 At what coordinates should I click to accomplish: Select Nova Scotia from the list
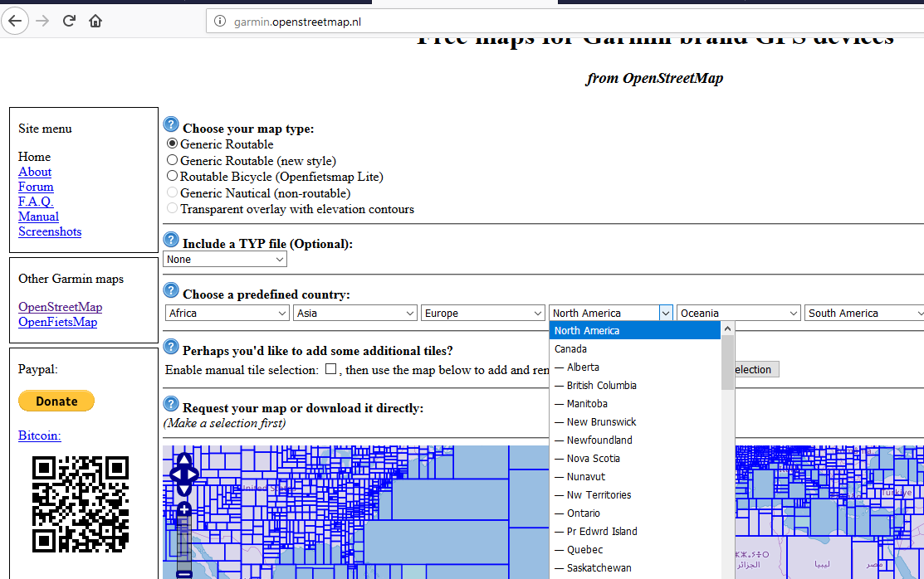tap(635, 458)
